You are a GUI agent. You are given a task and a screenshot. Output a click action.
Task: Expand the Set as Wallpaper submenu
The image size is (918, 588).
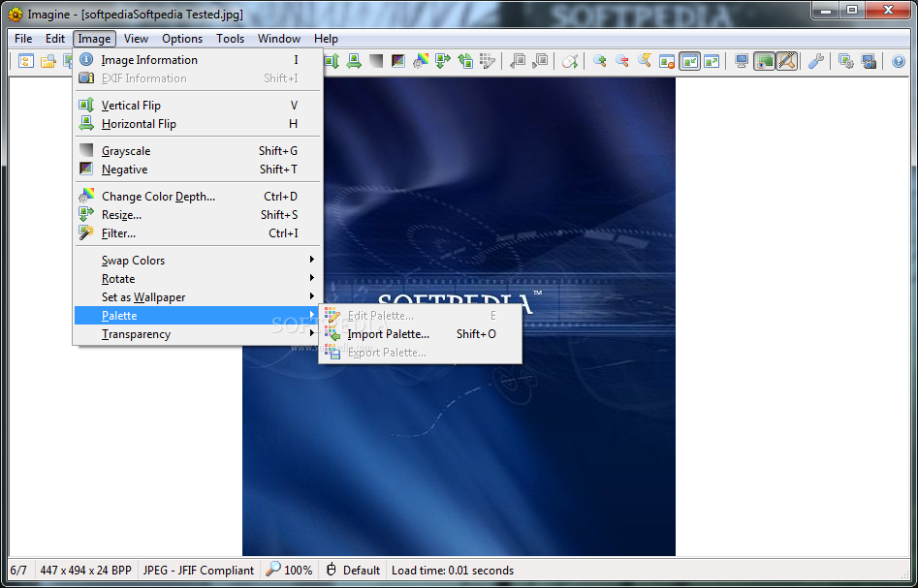point(198,297)
